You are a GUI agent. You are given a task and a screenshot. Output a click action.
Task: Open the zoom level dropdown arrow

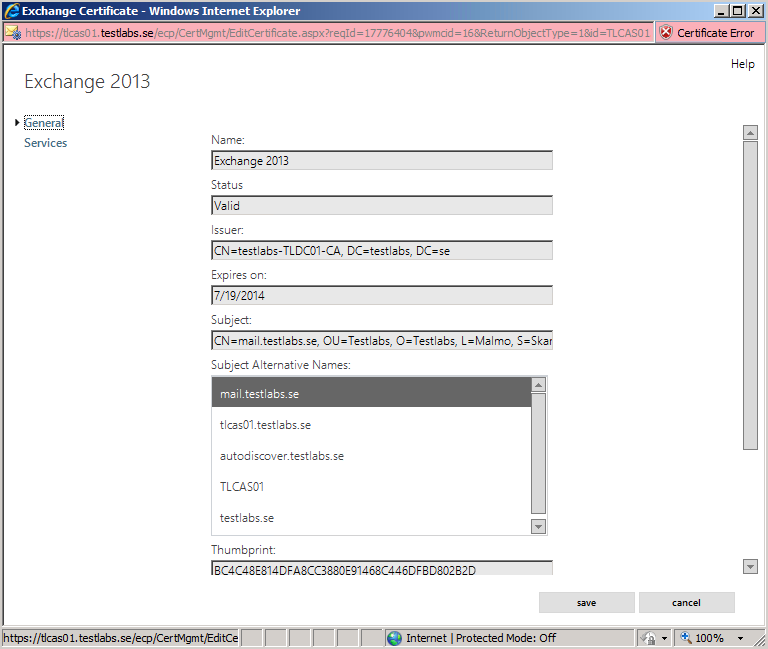[741, 638]
